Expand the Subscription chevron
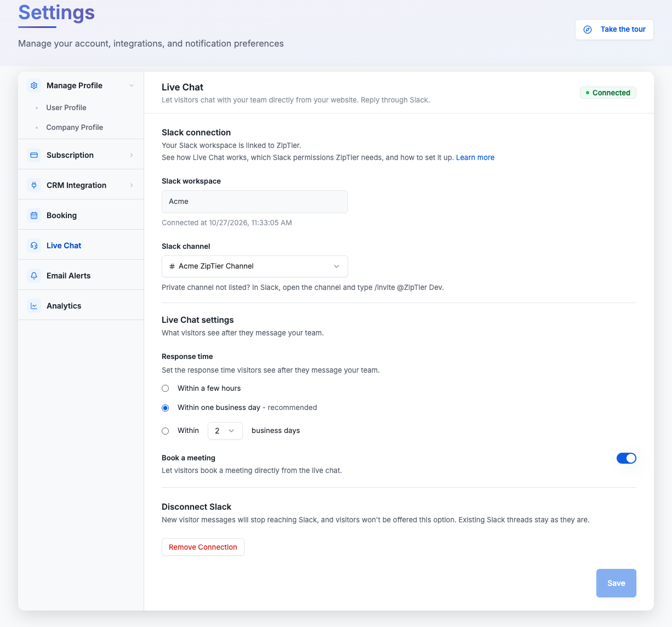Image resolution: width=672 pixels, height=627 pixels. pyautogui.click(x=132, y=155)
